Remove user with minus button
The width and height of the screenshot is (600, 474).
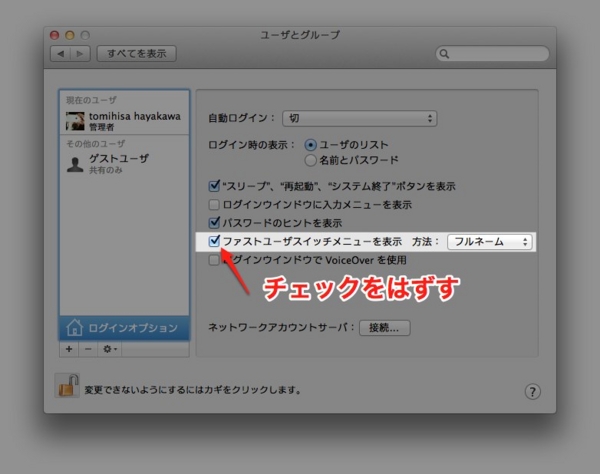pyautogui.click(x=88, y=349)
